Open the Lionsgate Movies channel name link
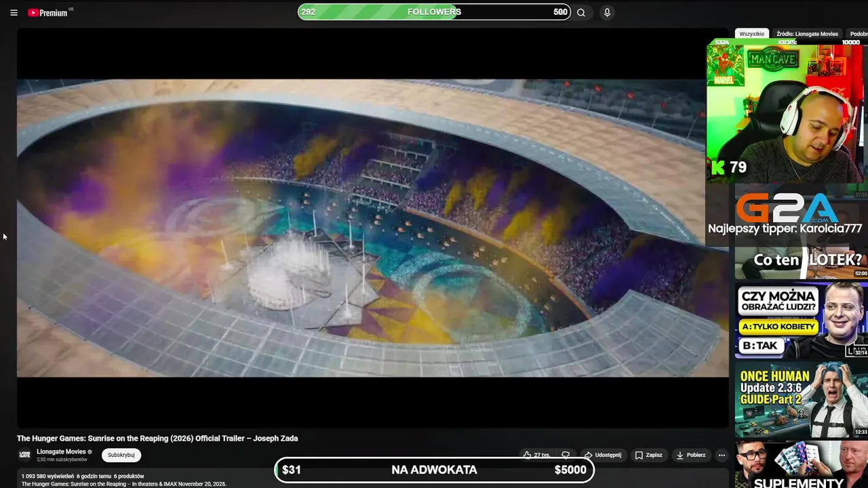 [x=61, y=452]
